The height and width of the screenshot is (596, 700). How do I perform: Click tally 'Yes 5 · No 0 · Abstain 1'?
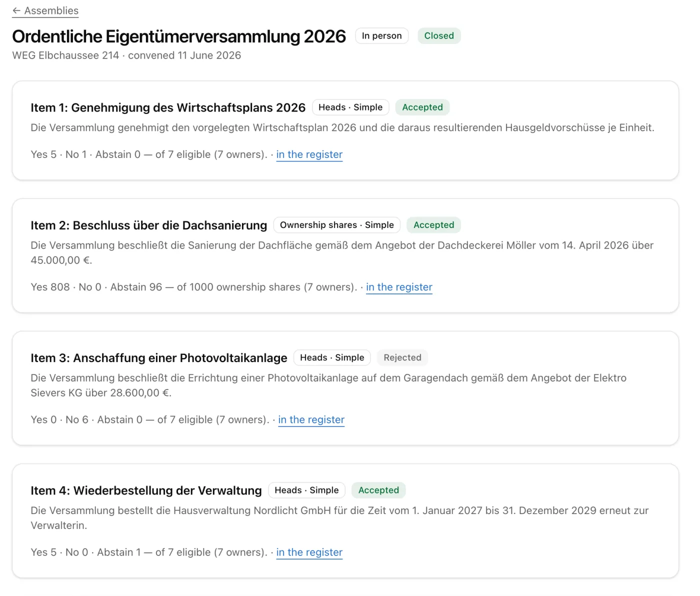click(85, 552)
